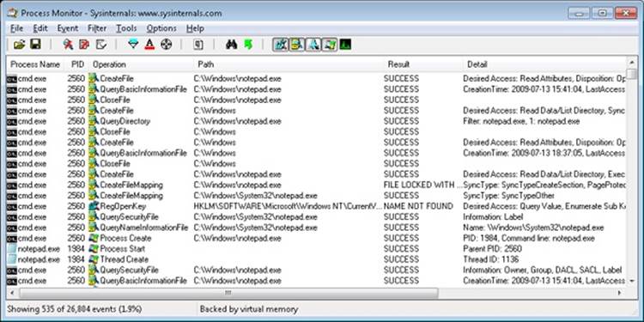644x322 pixels.
Task: Click the horizontal scrollbar left arrow
Action: [x=11, y=293]
